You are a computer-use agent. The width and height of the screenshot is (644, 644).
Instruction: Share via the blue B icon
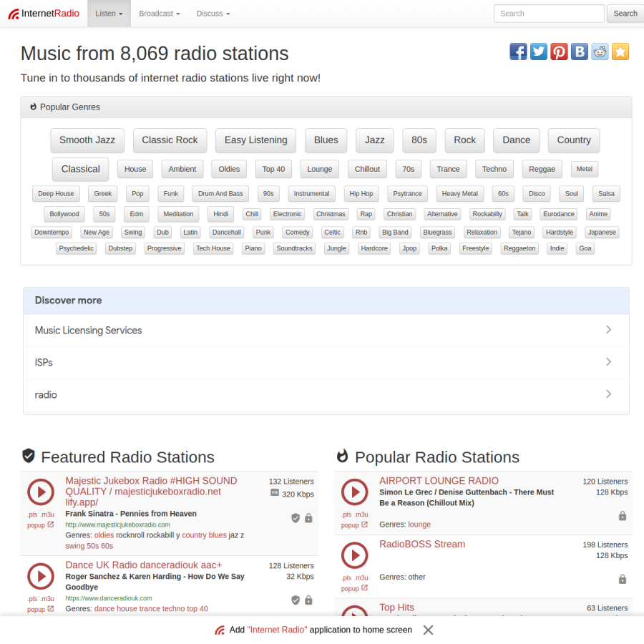coord(580,52)
